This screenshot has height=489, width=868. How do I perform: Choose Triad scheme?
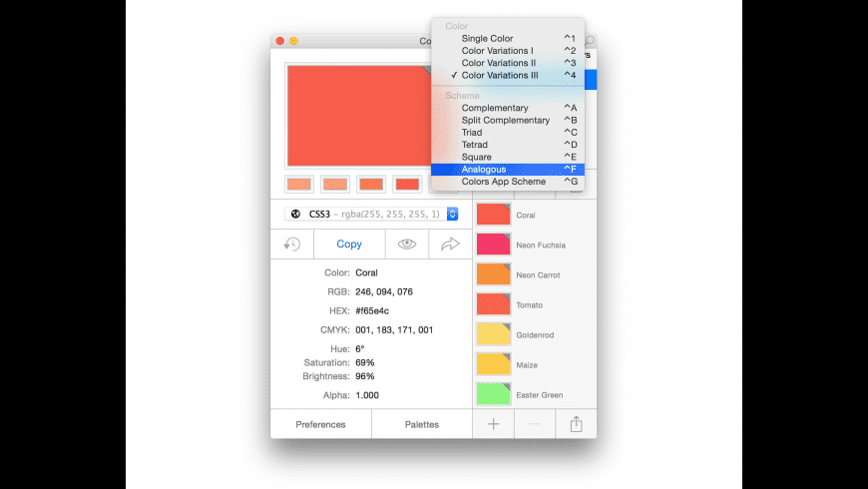(x=508, y=132)
